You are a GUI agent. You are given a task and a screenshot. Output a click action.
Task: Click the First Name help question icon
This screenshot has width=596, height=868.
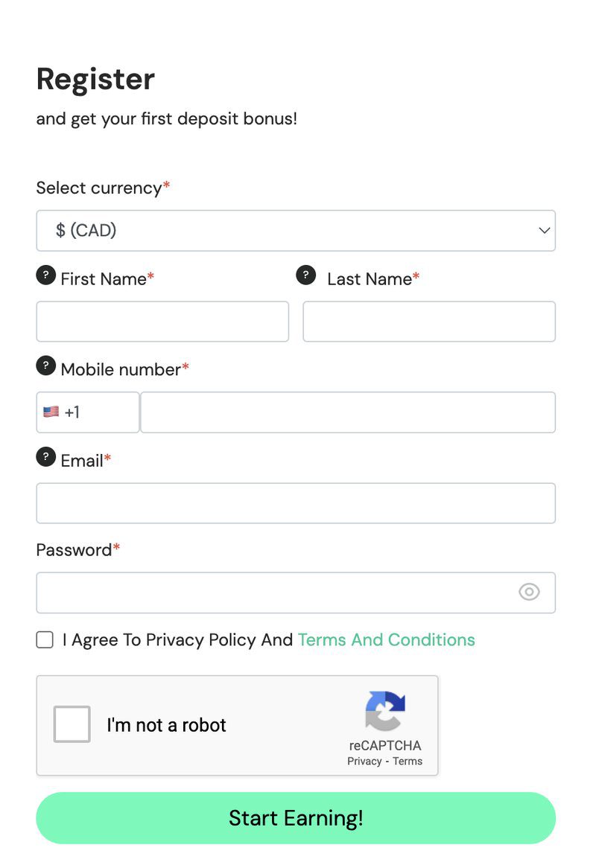[x=46, y=275]
